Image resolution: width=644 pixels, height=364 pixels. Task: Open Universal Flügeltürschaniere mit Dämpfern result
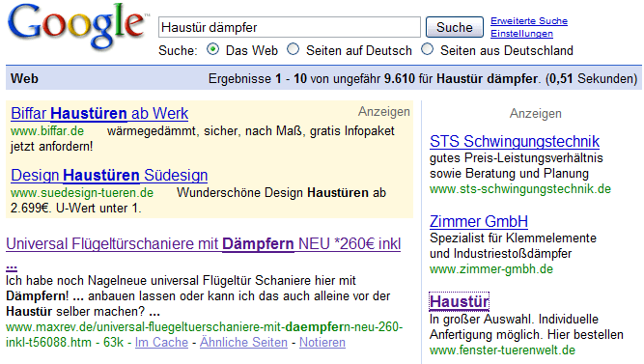(x=204, y=244)
